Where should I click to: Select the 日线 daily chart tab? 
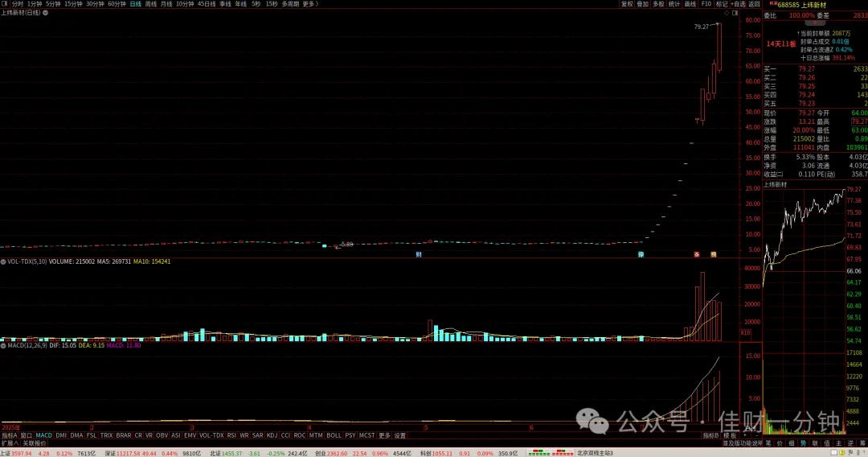tap(135, 4)
